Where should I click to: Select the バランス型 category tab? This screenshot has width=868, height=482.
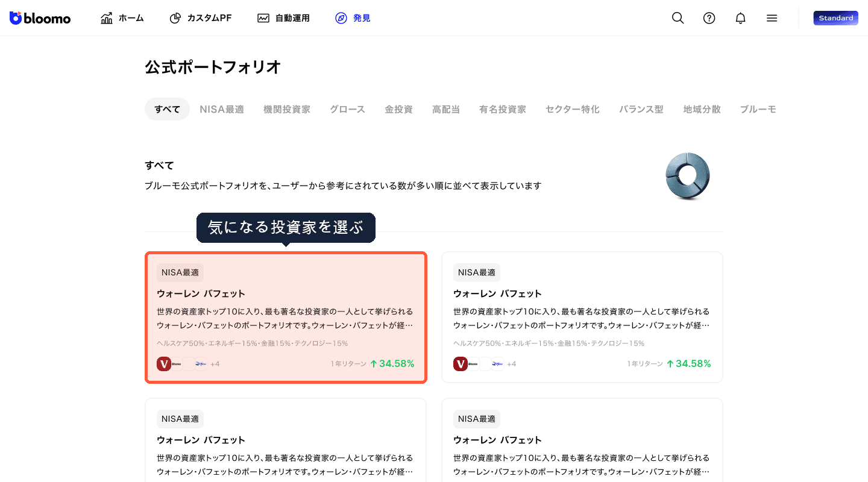(641, 109)
